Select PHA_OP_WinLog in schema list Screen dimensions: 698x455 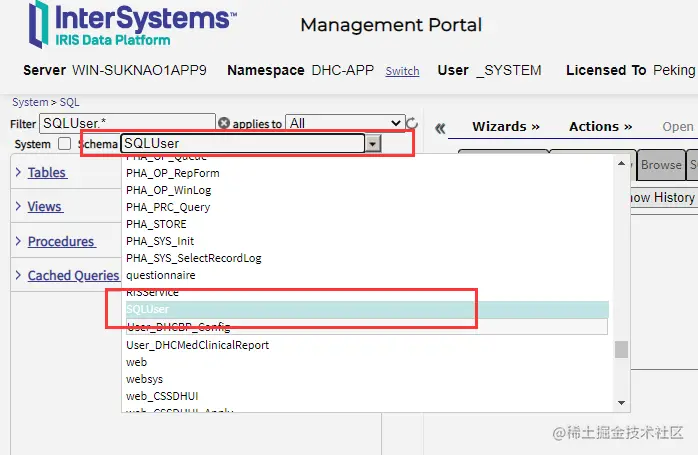coord(169,190)
